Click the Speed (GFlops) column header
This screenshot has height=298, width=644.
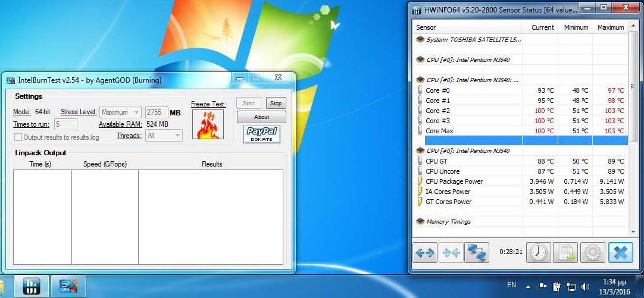tap(105, 164)
